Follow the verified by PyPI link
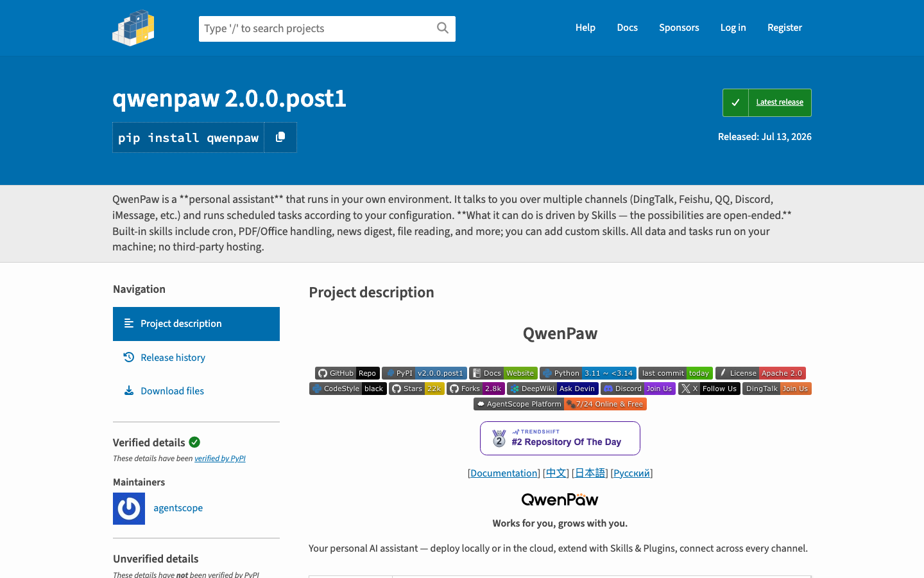 [220, 459]
